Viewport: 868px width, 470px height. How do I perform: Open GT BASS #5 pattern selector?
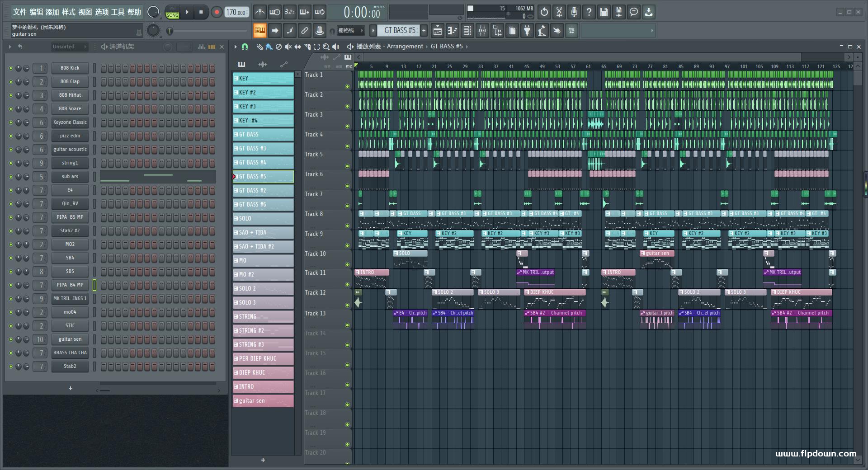click(399, 31)
